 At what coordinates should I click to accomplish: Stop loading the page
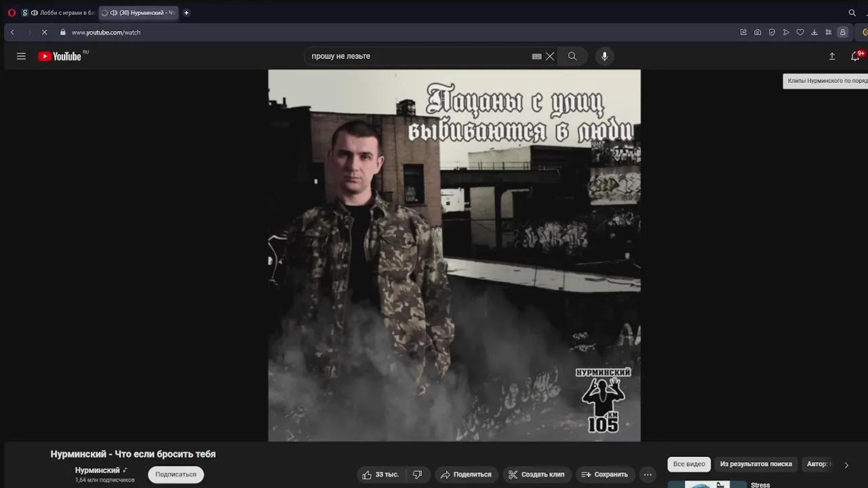tap(45, 32)
